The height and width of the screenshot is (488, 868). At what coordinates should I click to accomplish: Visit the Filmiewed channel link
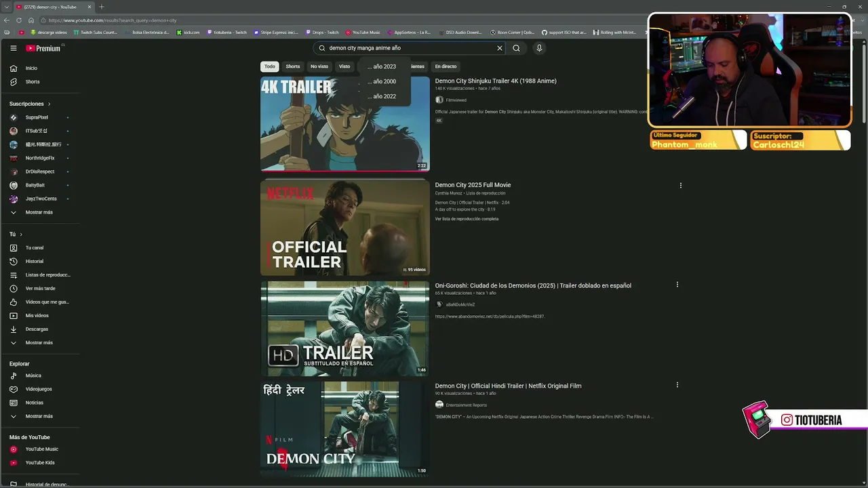[x=456, y=100]
